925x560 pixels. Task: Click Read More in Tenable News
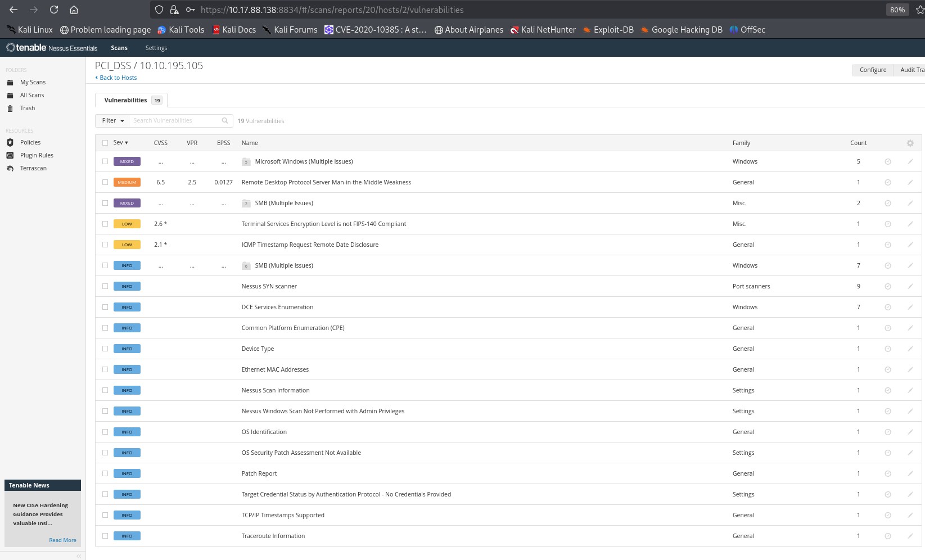62,540
